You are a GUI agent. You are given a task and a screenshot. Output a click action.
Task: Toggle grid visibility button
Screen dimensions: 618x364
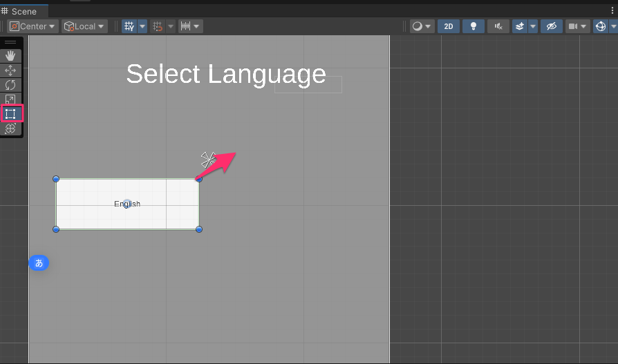tap(129, 26)
